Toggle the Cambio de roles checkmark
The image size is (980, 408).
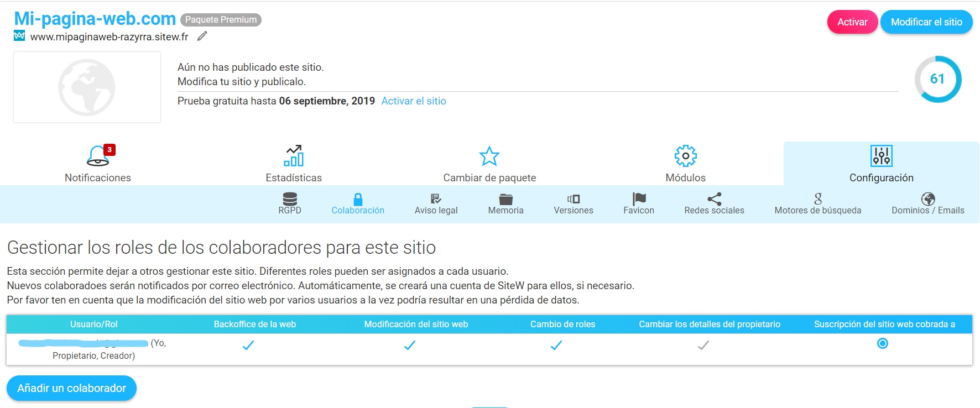(556, 345)
